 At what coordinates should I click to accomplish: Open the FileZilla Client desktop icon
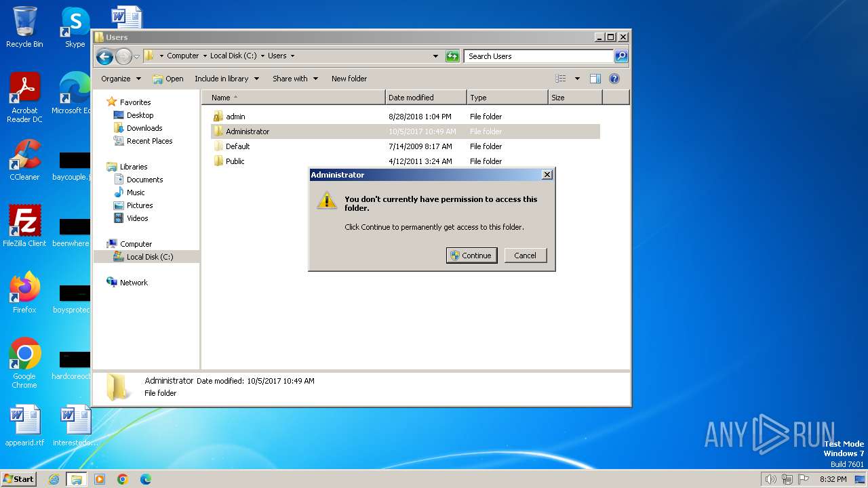tap(24, 226)
